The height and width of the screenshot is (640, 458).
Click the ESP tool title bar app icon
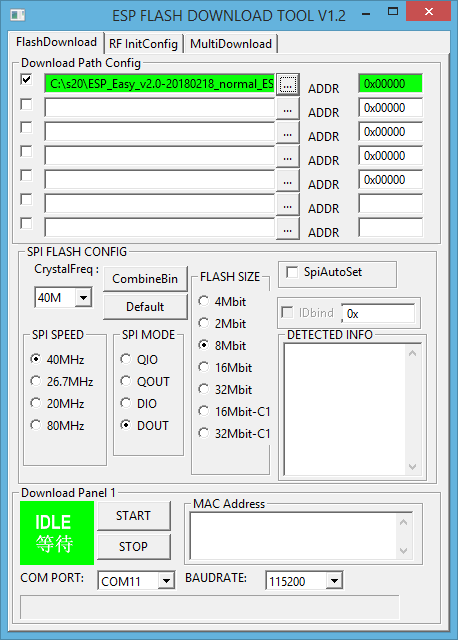click(18, 16)
